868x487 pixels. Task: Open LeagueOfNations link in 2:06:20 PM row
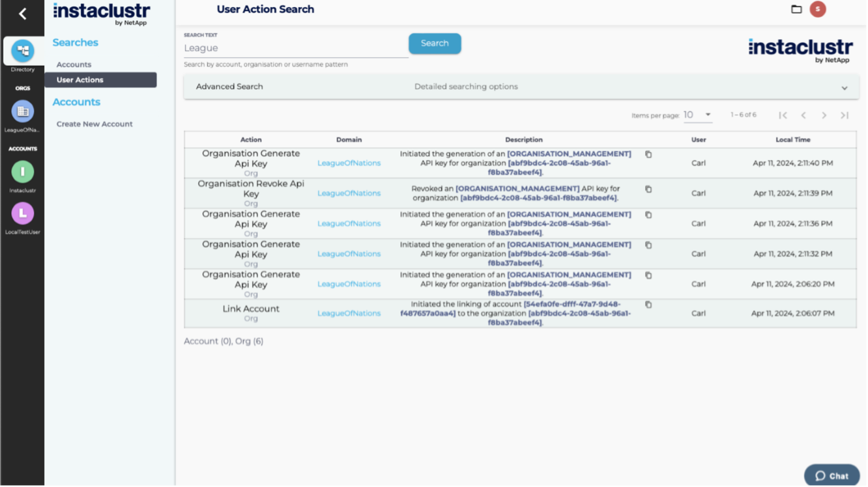click(x=350, y=285)
